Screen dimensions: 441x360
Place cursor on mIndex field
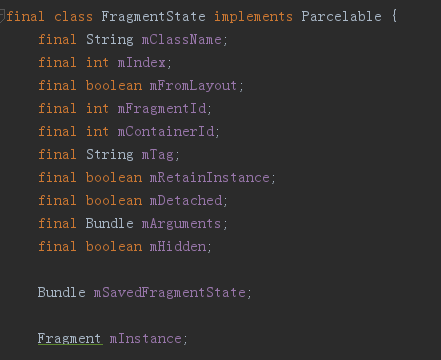click(x=142, y=63)
